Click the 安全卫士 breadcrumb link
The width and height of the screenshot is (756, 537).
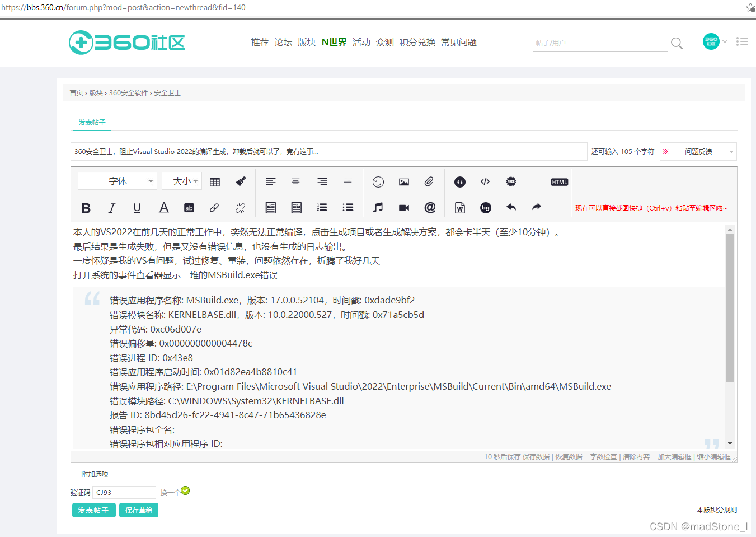(x=167, y=92)
